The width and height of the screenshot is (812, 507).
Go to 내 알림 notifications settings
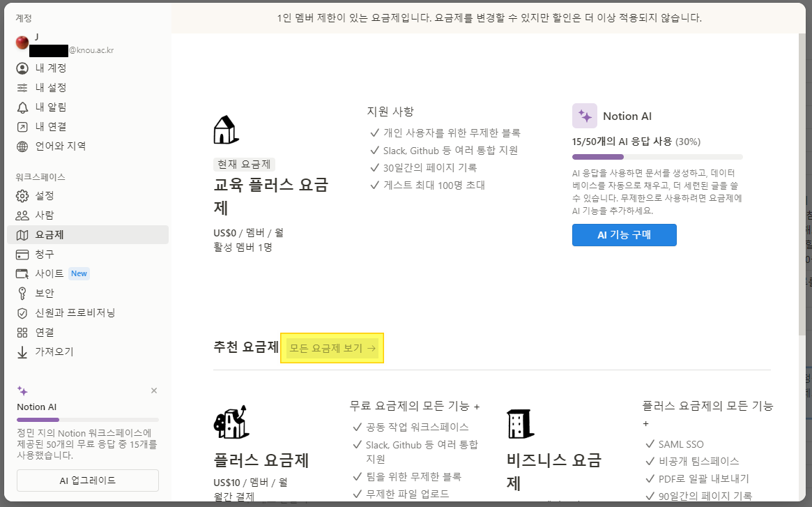(88, 107)
